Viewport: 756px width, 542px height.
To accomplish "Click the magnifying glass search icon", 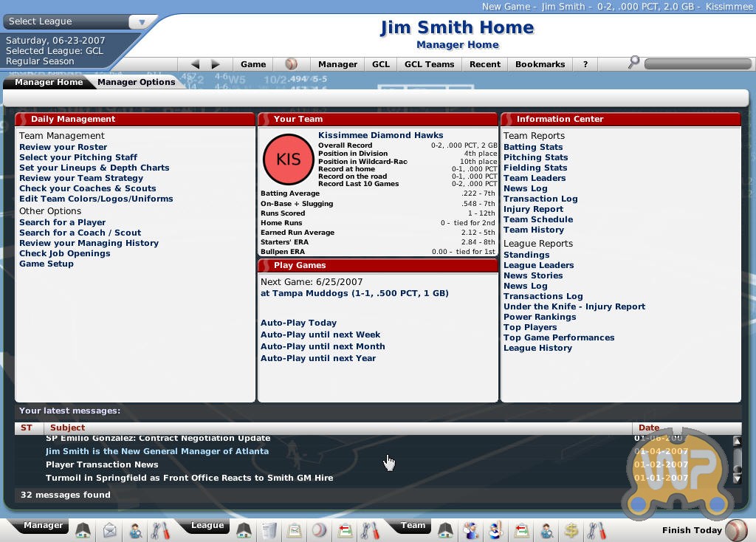I will click(633, 64).
